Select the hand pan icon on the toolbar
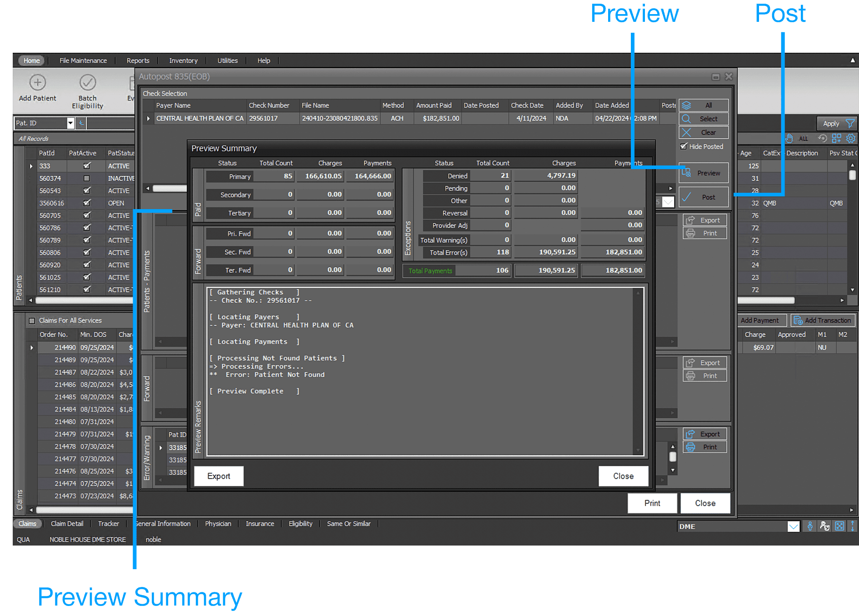859x616 pixels. [x=789, y=138]
